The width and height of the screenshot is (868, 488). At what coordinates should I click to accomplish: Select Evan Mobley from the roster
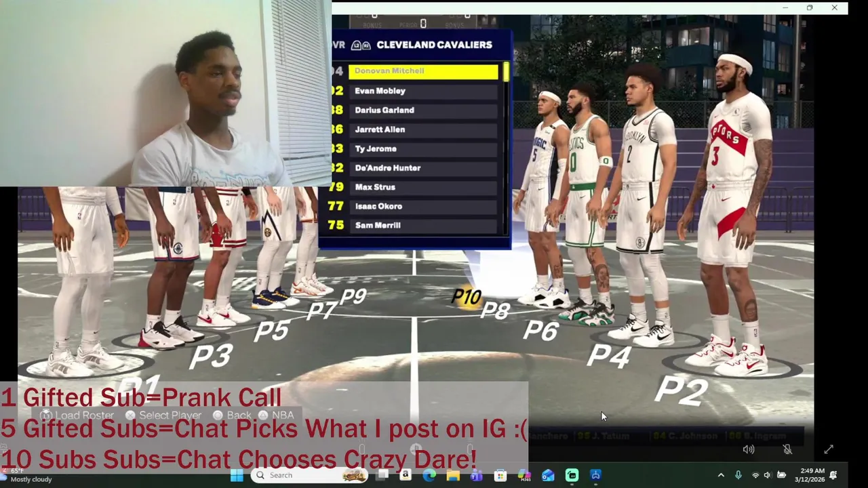423,91
